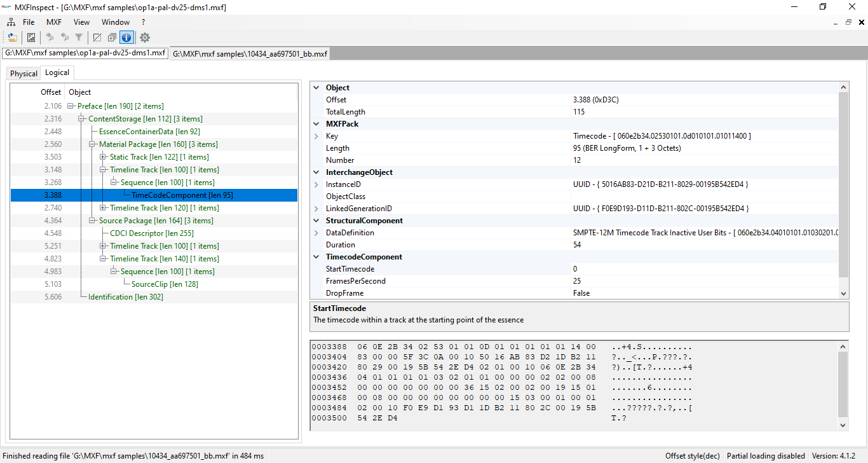Click the hex view scroll-down arrow
868x463 pixels.
(x=843, y=425)
